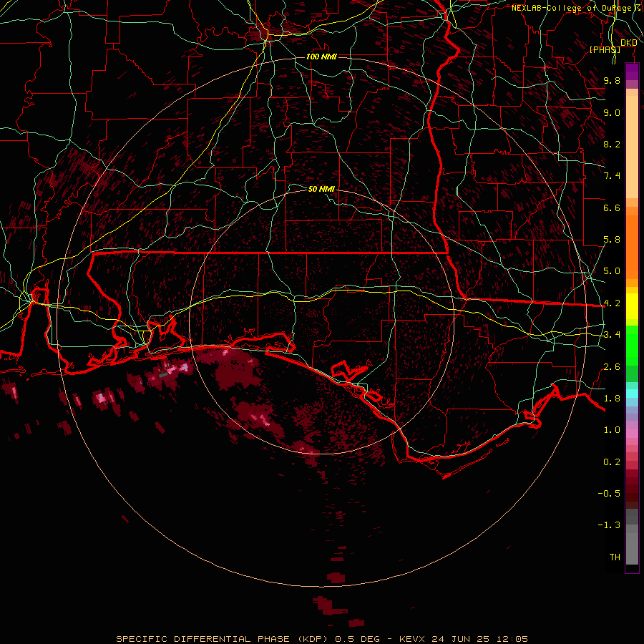Viewport: 644px width, 644px height.
Task: Select the yellow segment of the color bar
Action: pyautogui.click(x=632, y=306)
